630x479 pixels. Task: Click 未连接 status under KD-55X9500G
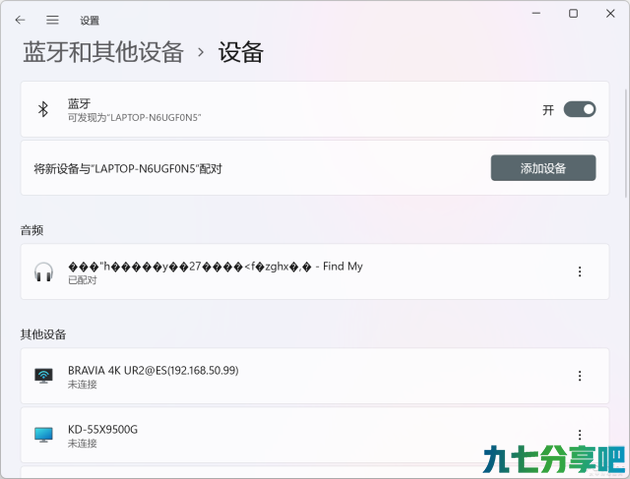(82, 444)
